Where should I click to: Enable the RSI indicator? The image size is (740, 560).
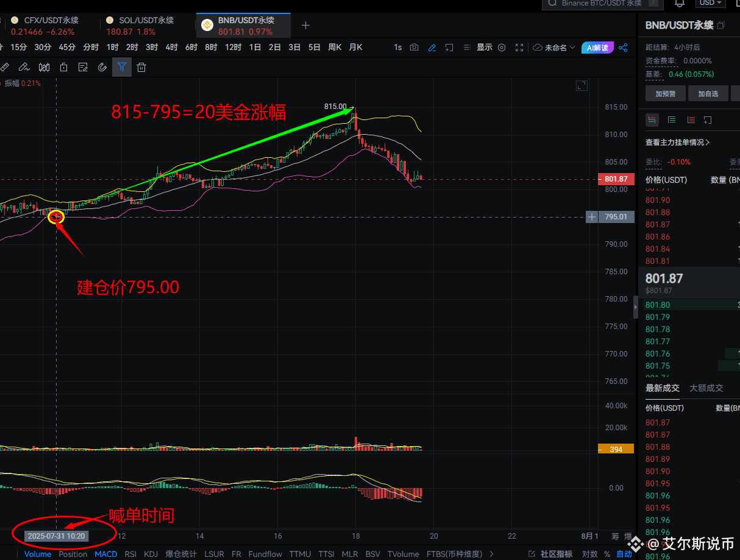(x=130, y=554)
